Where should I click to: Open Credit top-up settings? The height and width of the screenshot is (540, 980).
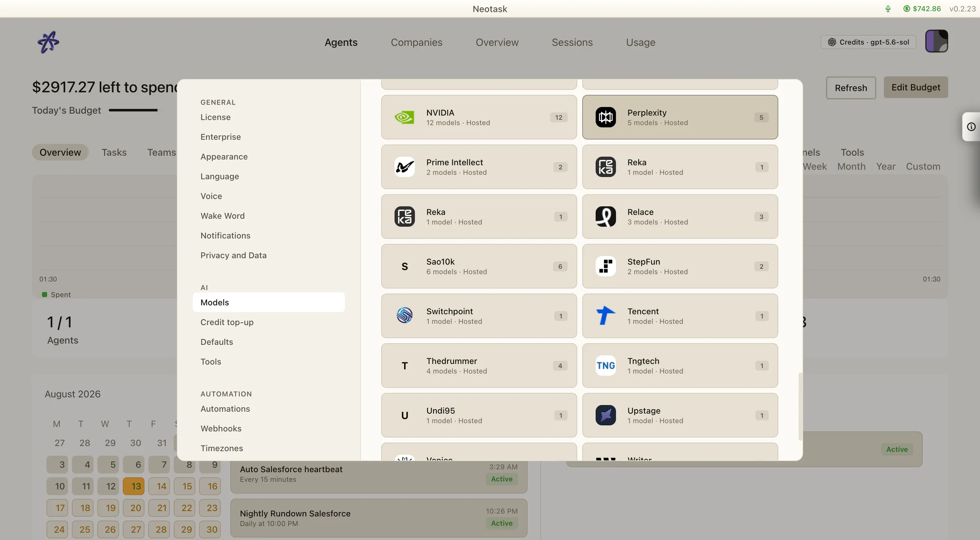click(269, 322)
